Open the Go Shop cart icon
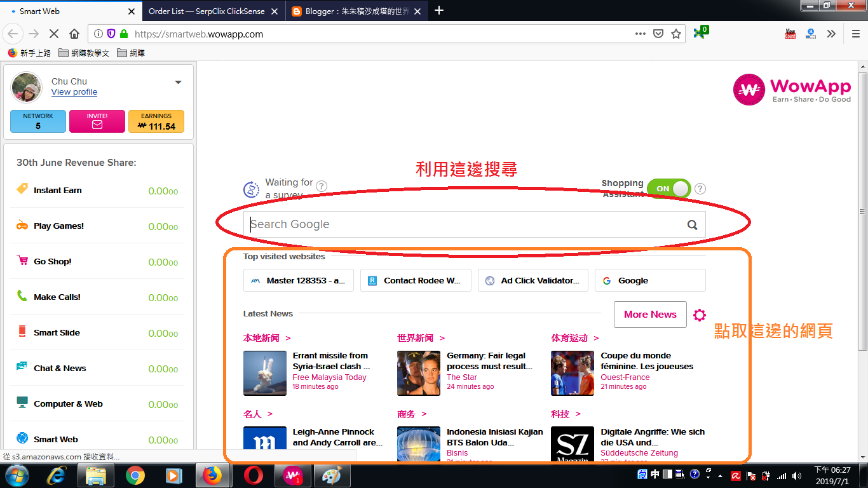Viewport: 868px width, 488px height. [x=22, y=261]
